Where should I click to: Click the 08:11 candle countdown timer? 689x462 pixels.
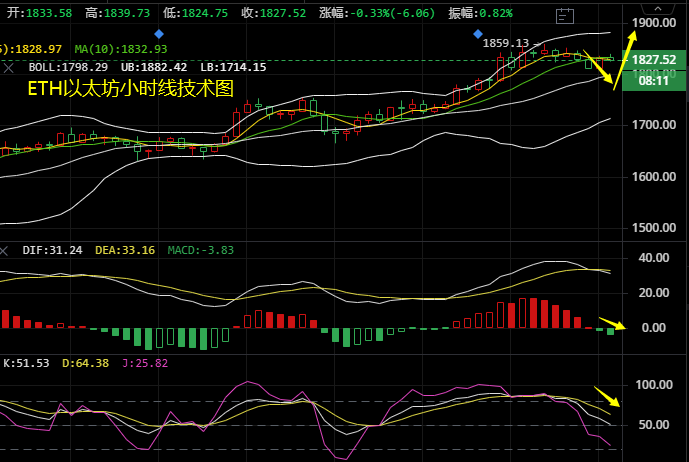(x=654, y=80)
